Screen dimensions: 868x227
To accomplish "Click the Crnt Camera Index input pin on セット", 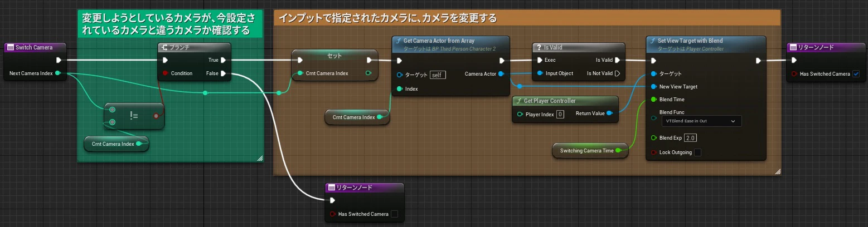I will 300,73.
